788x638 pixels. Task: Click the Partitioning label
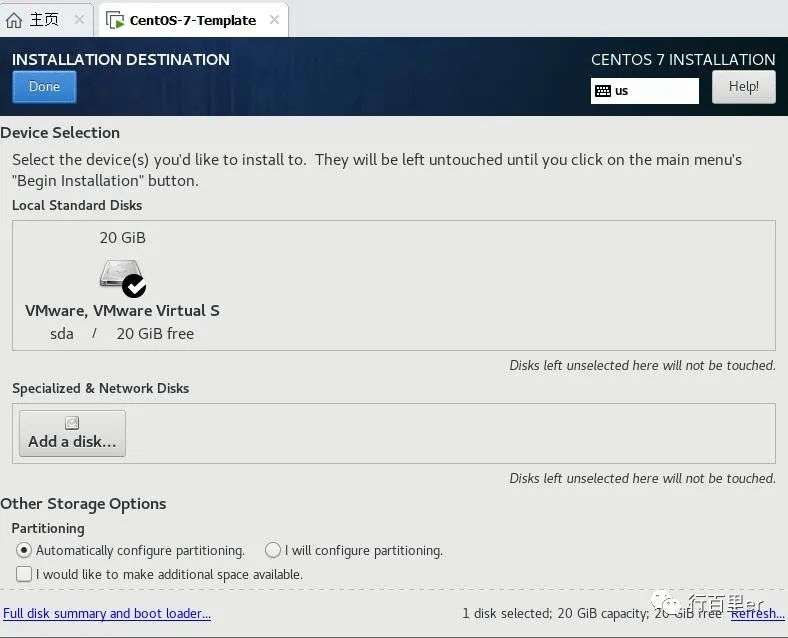click(x=48, y=528)
